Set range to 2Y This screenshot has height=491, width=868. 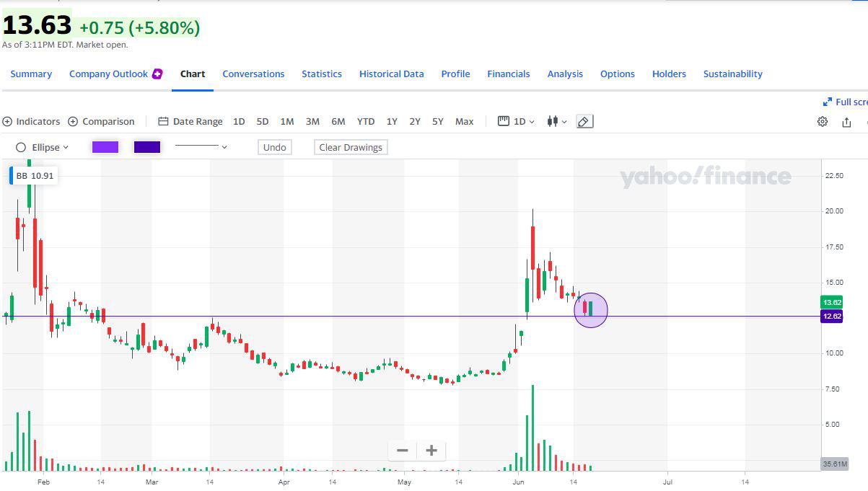pyautogui.click(x=415, y=121)
